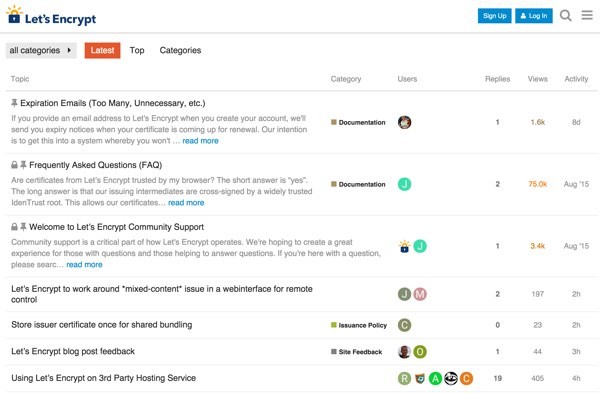600x393 pixels.
Task: Click the photo avatar in the blog post feedback row
Action: tap(404, 352)
